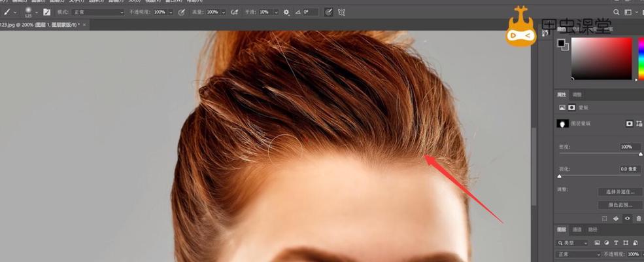Click the background color swatch

(566, 47)
